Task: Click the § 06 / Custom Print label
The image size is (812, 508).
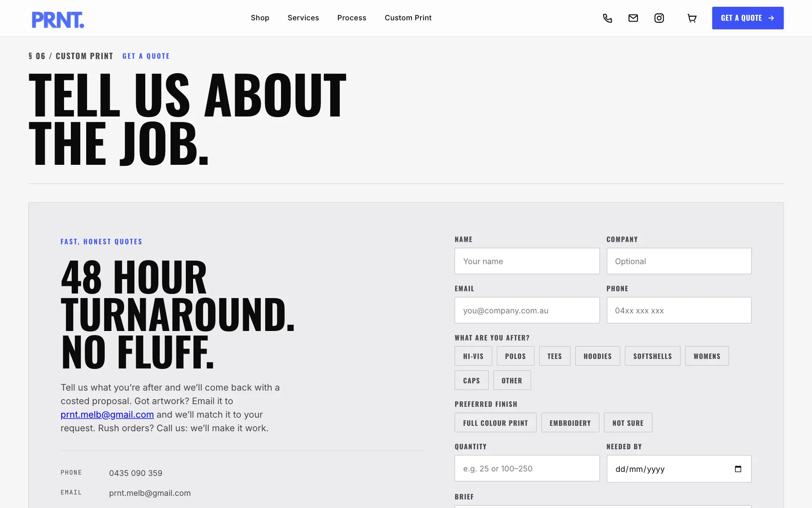Action: (x=71, y=56)
